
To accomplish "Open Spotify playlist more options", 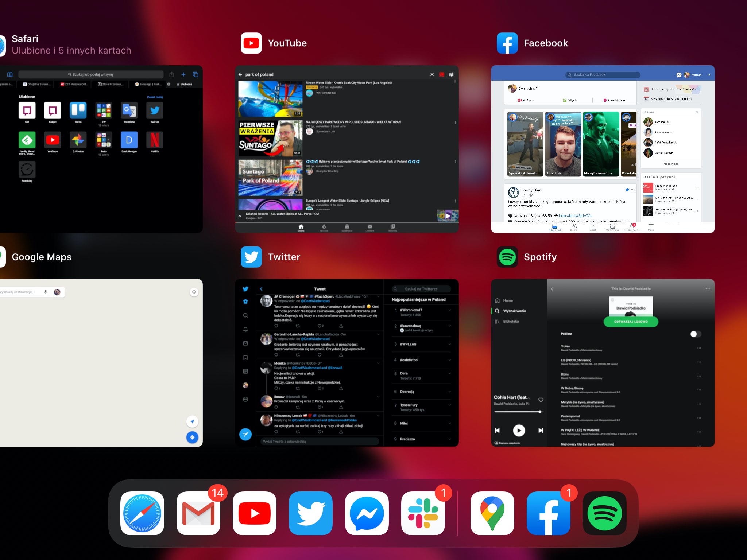I will click(x=708, y=289).
